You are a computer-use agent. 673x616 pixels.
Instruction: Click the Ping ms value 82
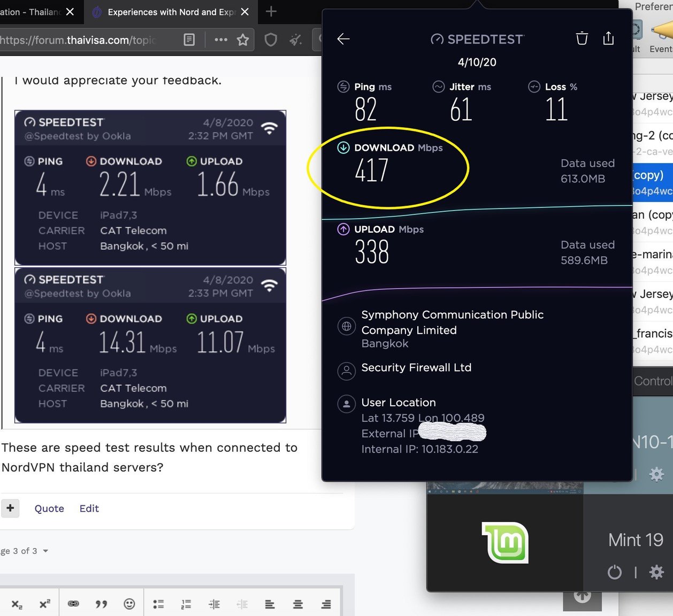click(x=366, y=109)
